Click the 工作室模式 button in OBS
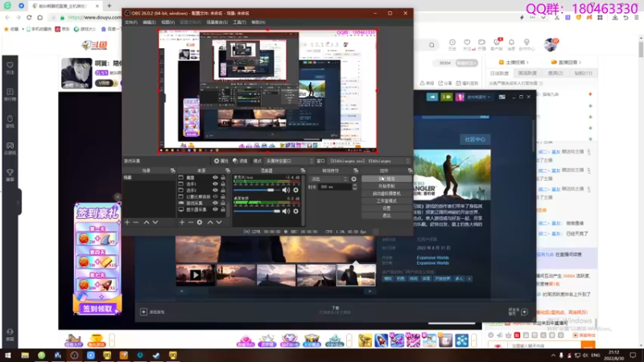The width and height of the screenshot is (644, 362). tap(386, 201)
